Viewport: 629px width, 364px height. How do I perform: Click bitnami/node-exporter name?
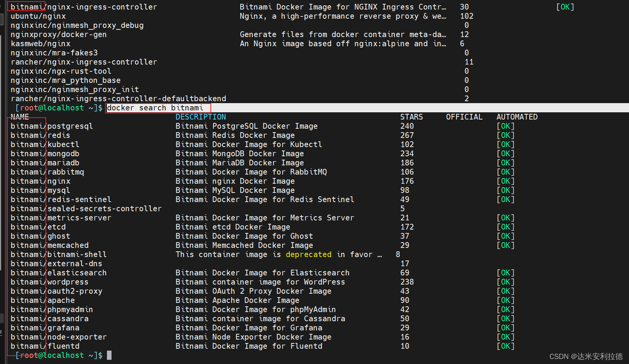click(x=58, y=337)
